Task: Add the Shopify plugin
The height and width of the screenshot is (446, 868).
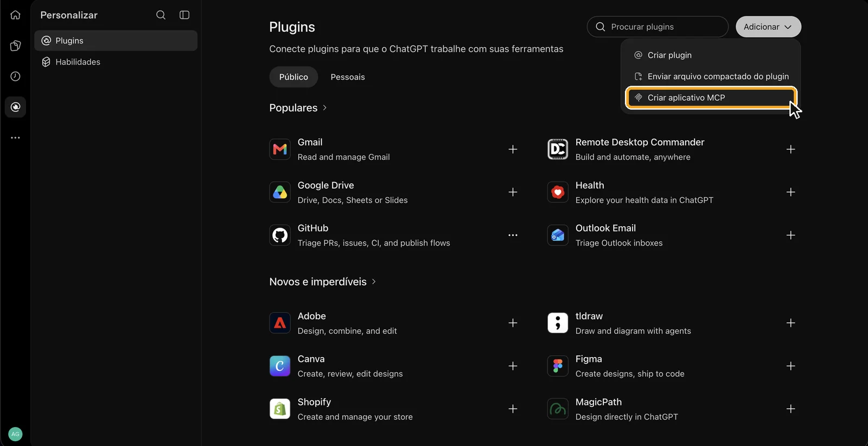Action: pos(513,409)
